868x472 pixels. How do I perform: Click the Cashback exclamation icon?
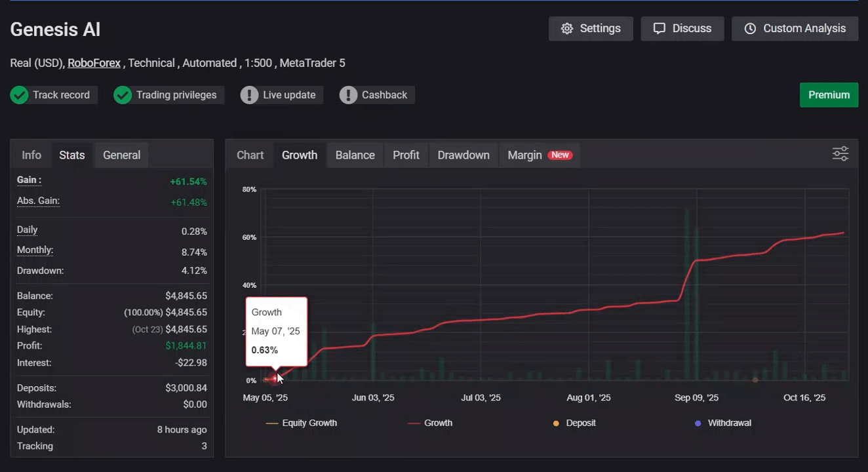(348, 95)
